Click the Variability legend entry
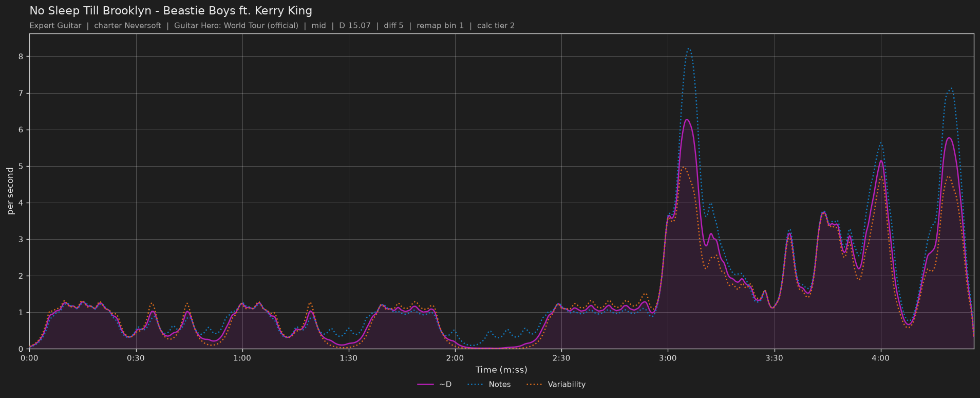980x398 pixels. 556,385
